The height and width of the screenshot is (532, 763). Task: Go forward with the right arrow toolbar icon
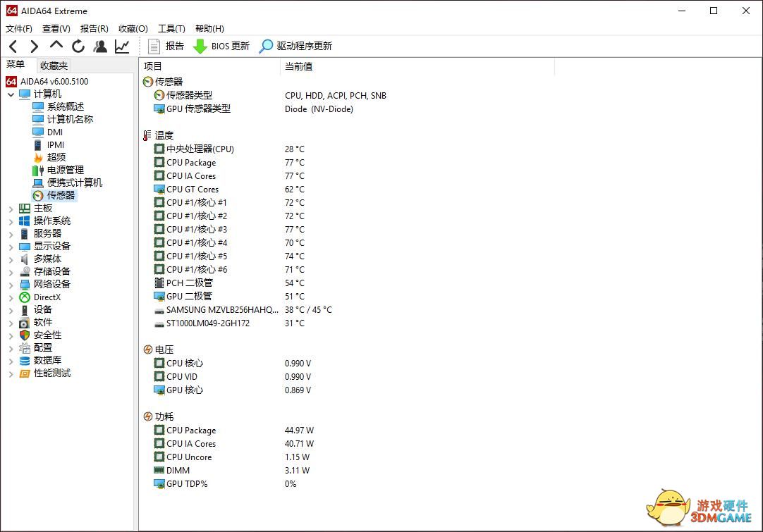tap(34, 47)
